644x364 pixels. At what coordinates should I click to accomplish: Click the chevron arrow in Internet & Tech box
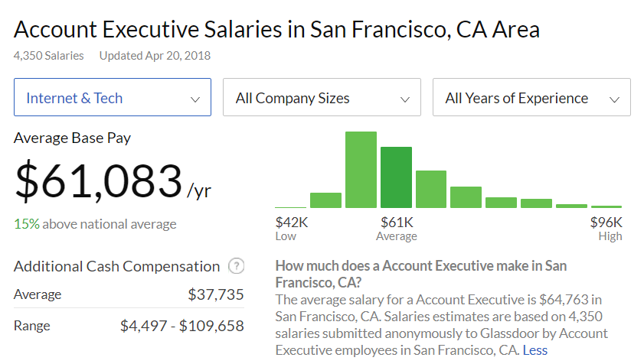pos(195,99)
